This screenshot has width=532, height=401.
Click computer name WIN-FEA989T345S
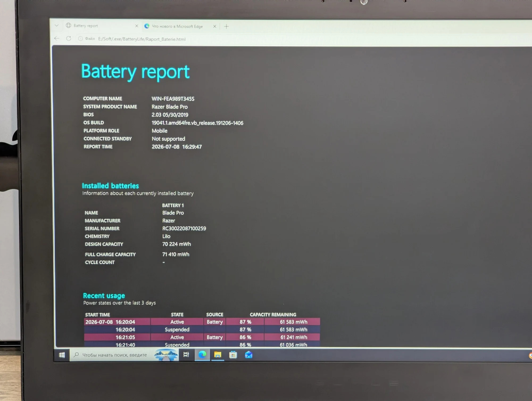click(x=173, y=99)
